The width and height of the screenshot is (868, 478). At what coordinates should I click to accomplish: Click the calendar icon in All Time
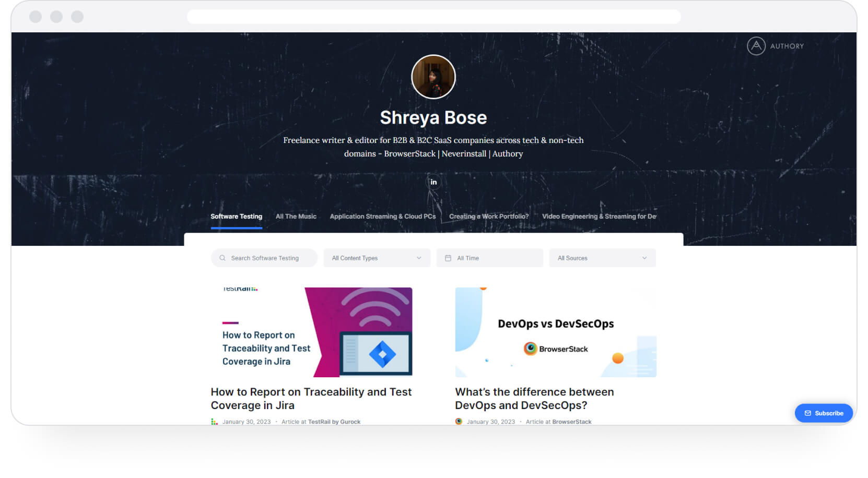[448, 258]
